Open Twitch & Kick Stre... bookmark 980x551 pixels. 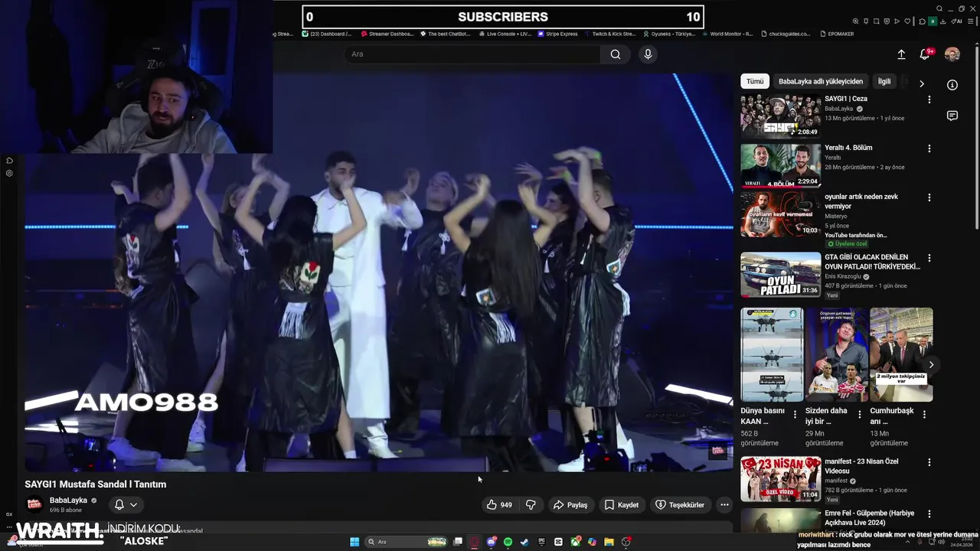point(609,34)
